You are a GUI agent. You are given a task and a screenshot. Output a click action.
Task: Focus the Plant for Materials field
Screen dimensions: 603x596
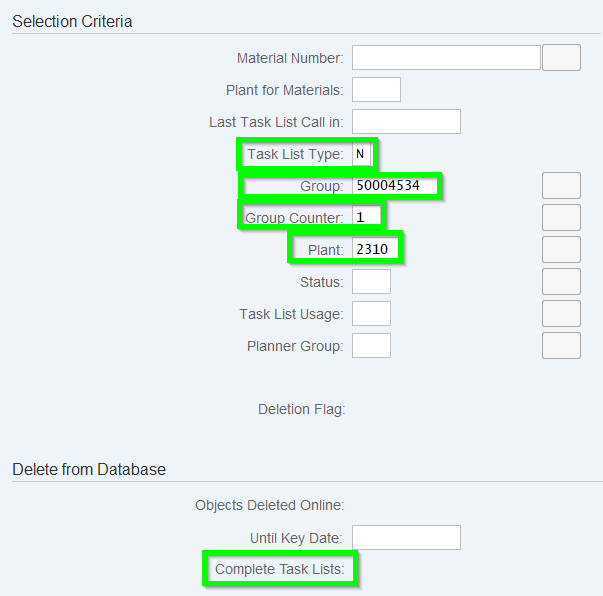tap(376, 90)
